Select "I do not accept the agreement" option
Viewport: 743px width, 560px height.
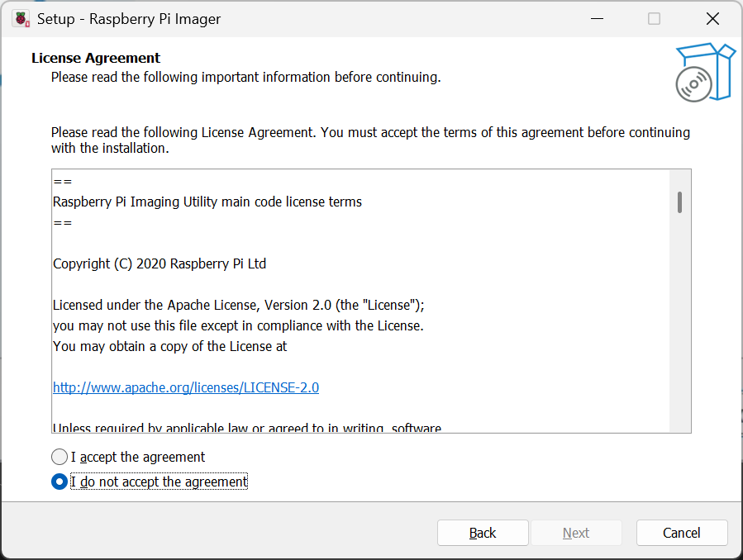(x=60, y=482)
